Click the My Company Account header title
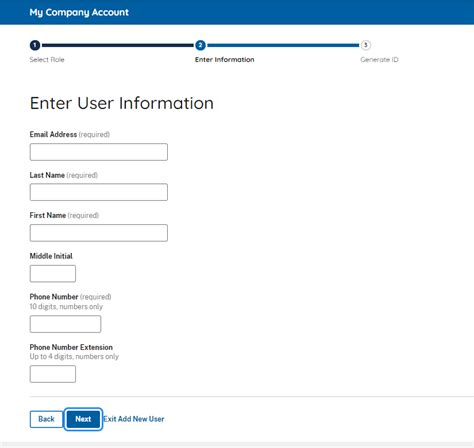This screenshot has width=474, height=448. pyautogui.click(x=79, y=12)
